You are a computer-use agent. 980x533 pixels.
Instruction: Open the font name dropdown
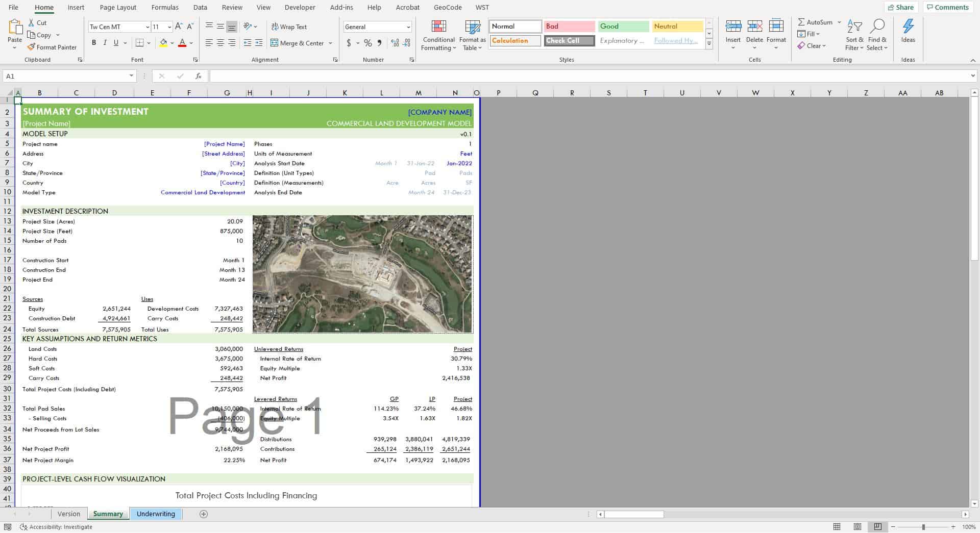(148, 27)
